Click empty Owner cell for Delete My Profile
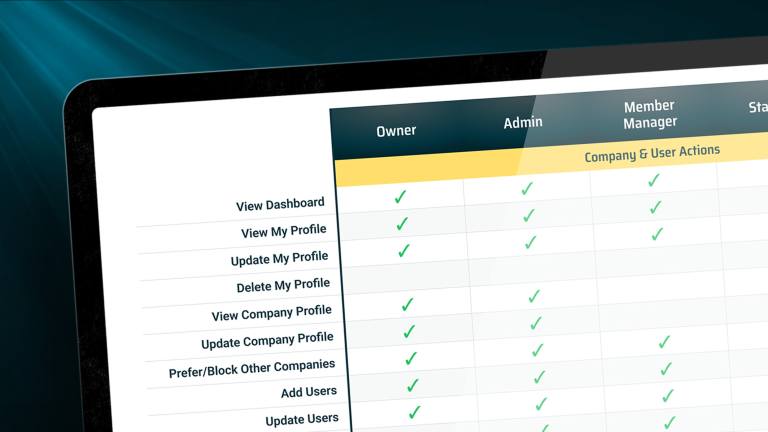 coord(406,278)
